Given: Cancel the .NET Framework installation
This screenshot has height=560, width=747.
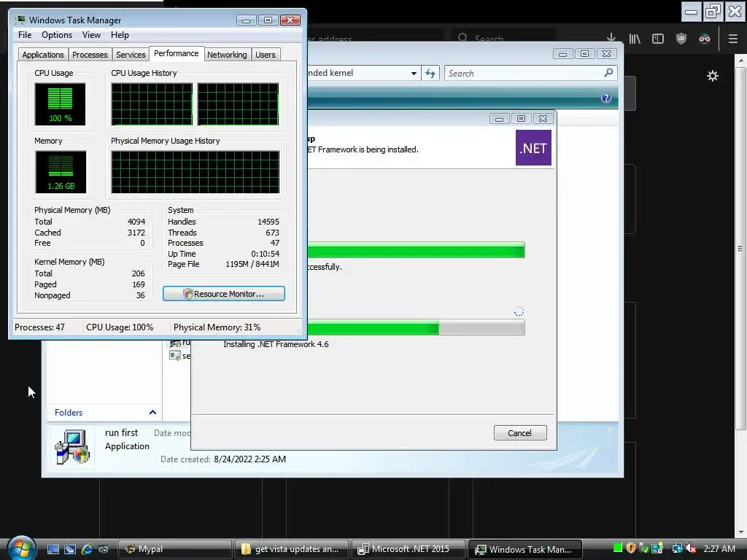Looking at the screenshot, I should [x=519, y=433].
